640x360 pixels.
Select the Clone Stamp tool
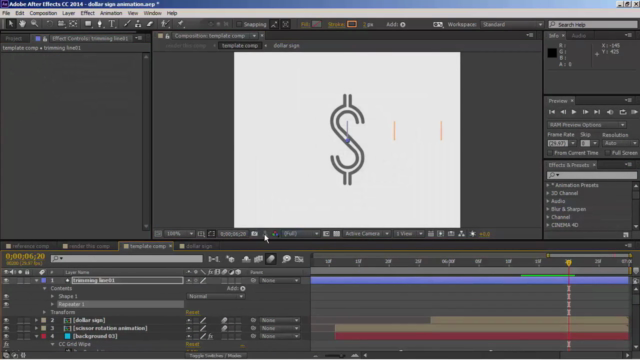click(x=138, y=24)
